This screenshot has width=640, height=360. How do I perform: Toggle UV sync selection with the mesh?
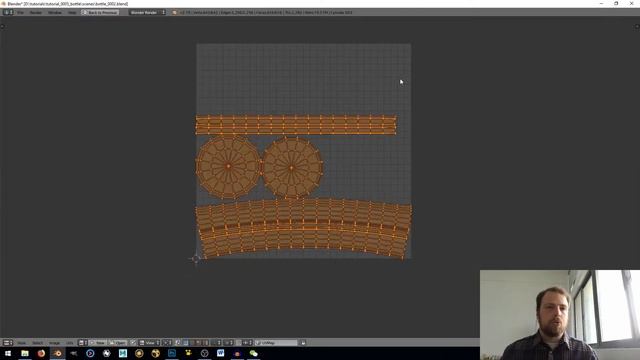[x=178, y=343]
